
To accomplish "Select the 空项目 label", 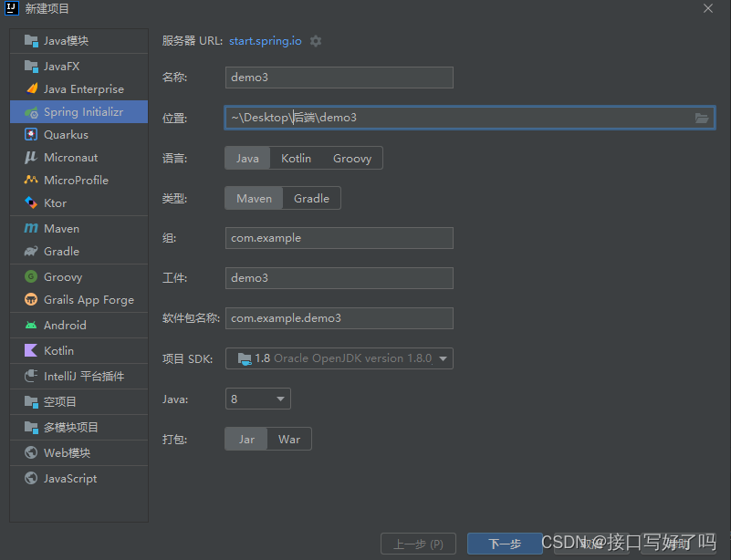I will pos(59,401).
